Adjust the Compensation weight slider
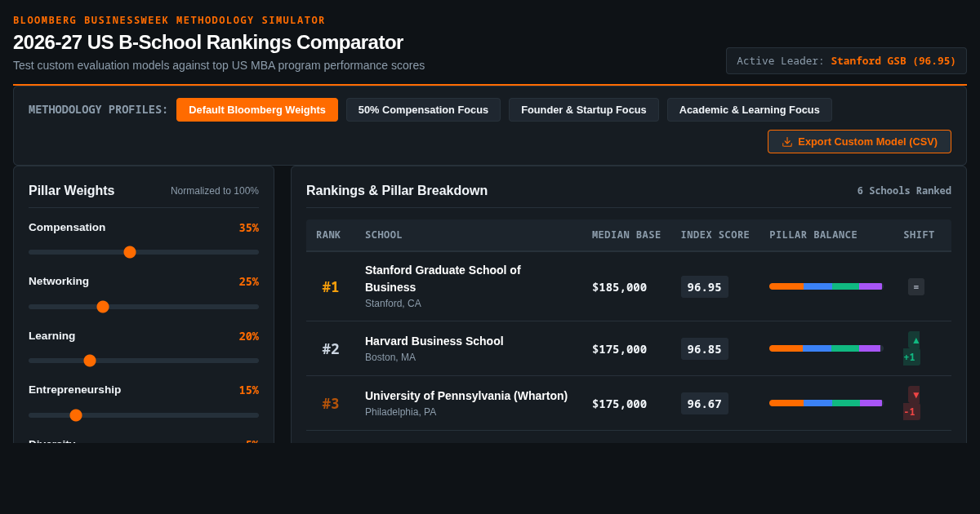The width and height of the screenshot is (980, 514). tap(144, 252)
